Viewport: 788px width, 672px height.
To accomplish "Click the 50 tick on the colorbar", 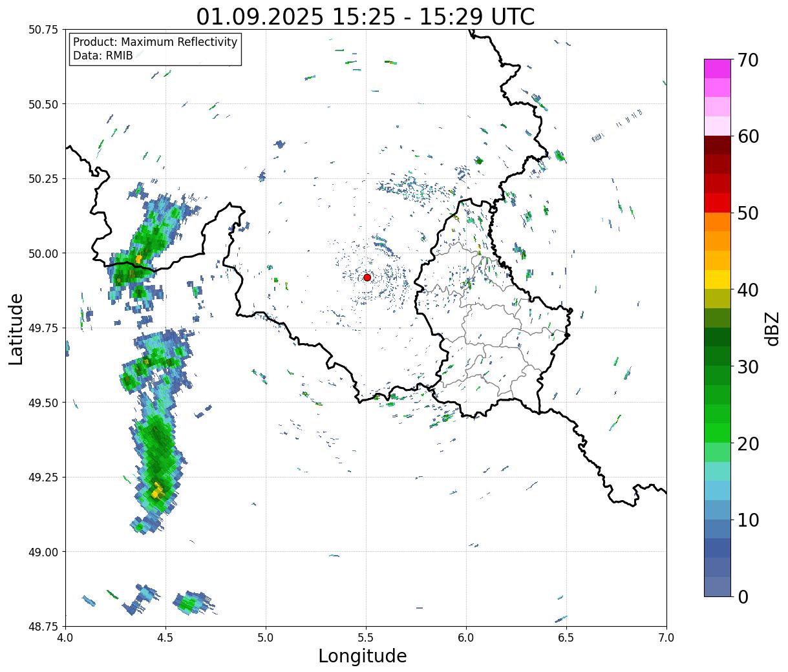I will 747,213.
